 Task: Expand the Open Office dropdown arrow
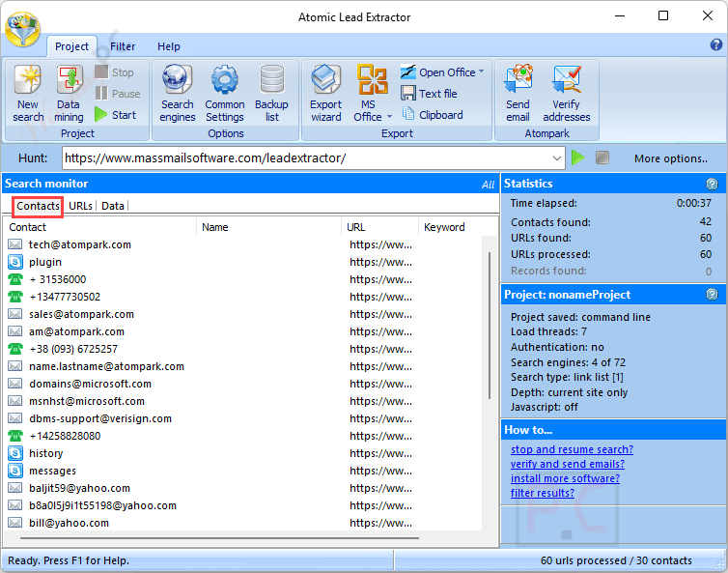[x=481, y=72]
